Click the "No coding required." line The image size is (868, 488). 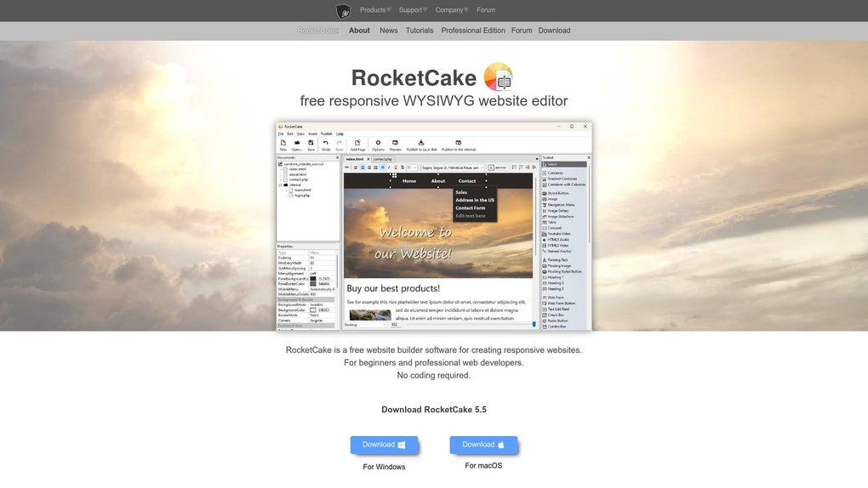pyautogui.click(x=434, y=375)
